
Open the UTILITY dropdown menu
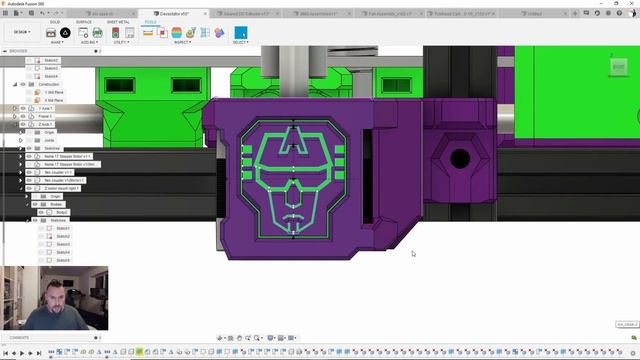tap(122, 42)
